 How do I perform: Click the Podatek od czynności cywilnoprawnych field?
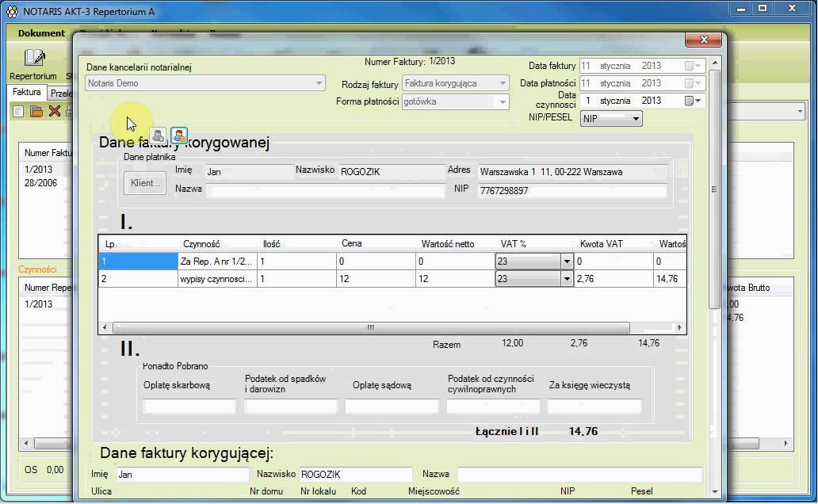coord(493,407)
